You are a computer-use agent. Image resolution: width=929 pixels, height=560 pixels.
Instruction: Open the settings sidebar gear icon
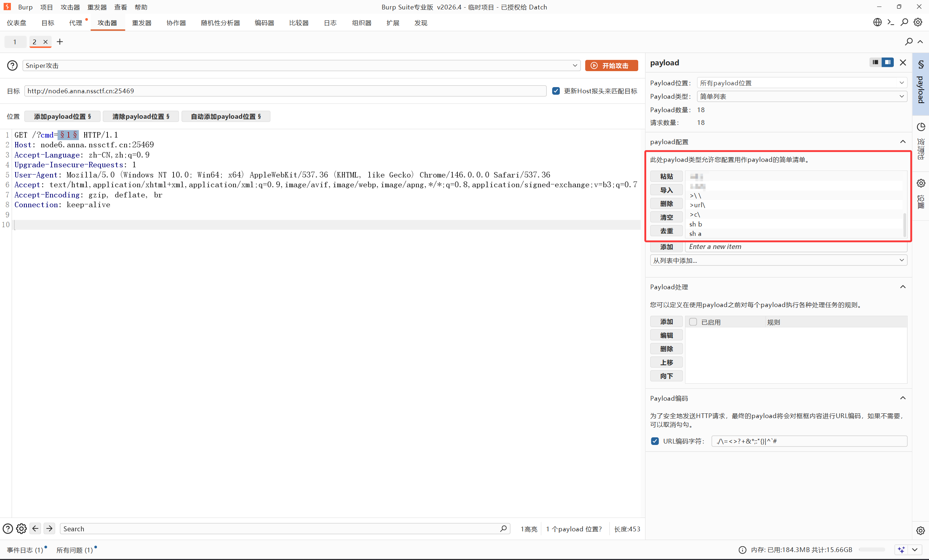point(921,183)
